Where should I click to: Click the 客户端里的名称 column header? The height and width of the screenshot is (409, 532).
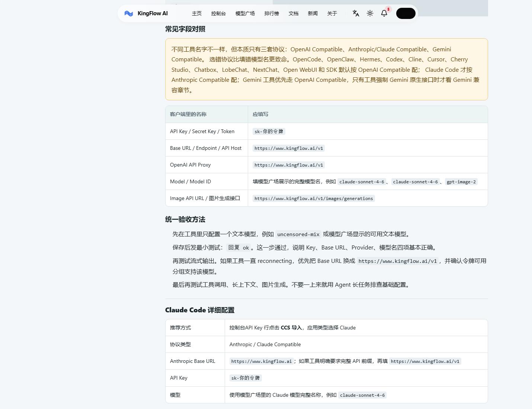[x=188, y=114]
